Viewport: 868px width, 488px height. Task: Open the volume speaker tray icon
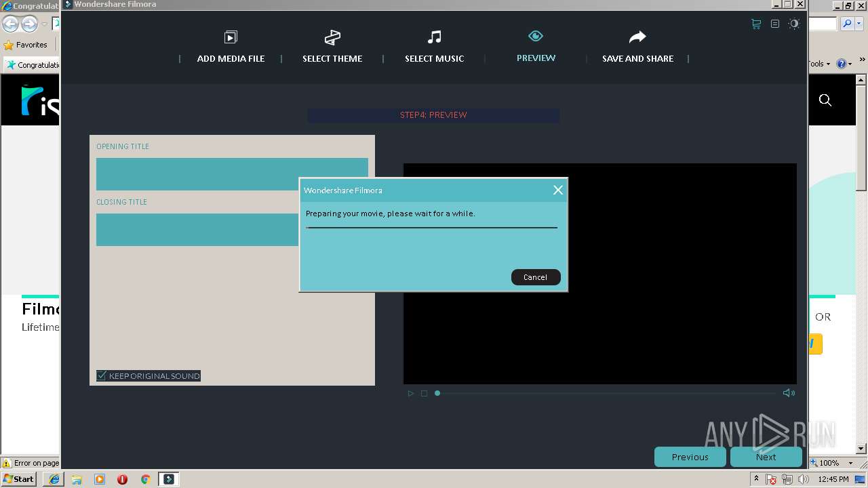[804, 479]
